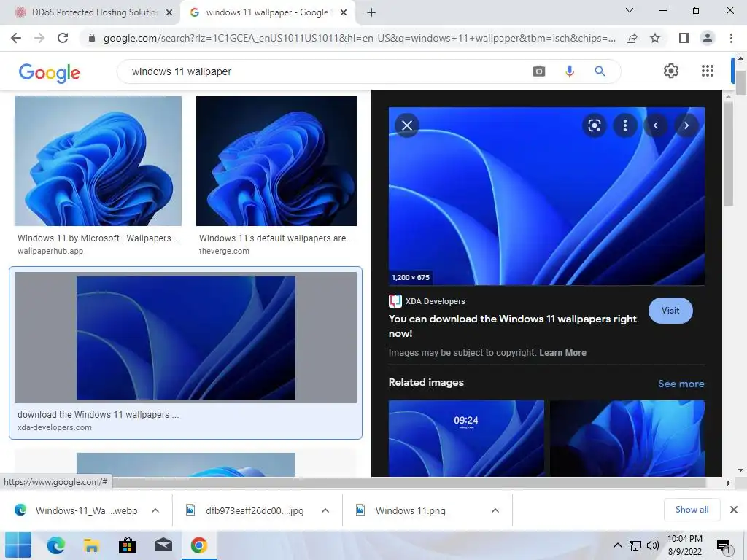Open downloaded dfb973eaff26dc00....jpg file
Viewport: 747px width, 560px height.
[x=254, y=510]
